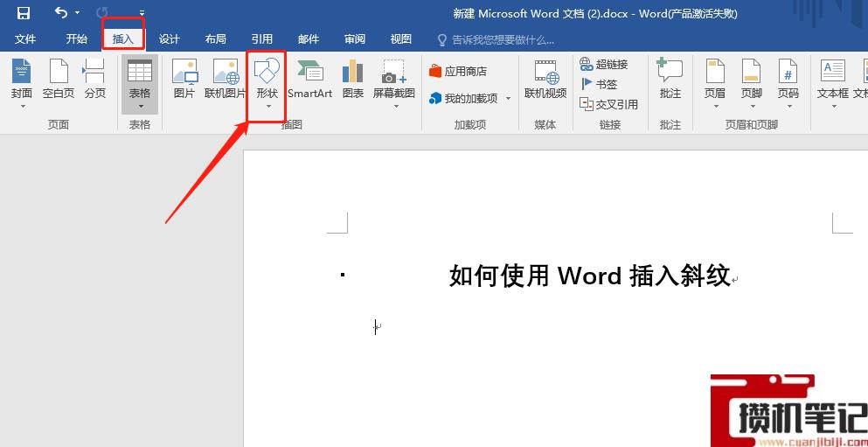Insert a picture using 图片
The image size is (868, 447).
[x=184, y=80]
